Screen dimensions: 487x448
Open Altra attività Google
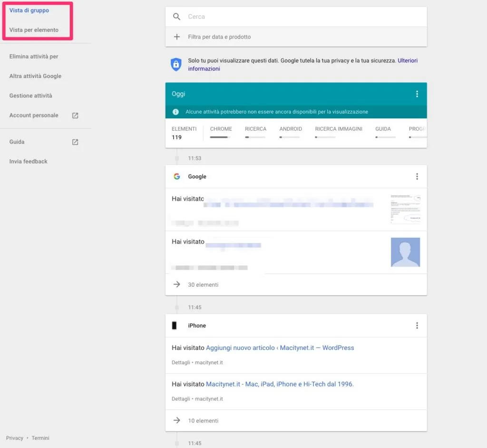(35, 76)
